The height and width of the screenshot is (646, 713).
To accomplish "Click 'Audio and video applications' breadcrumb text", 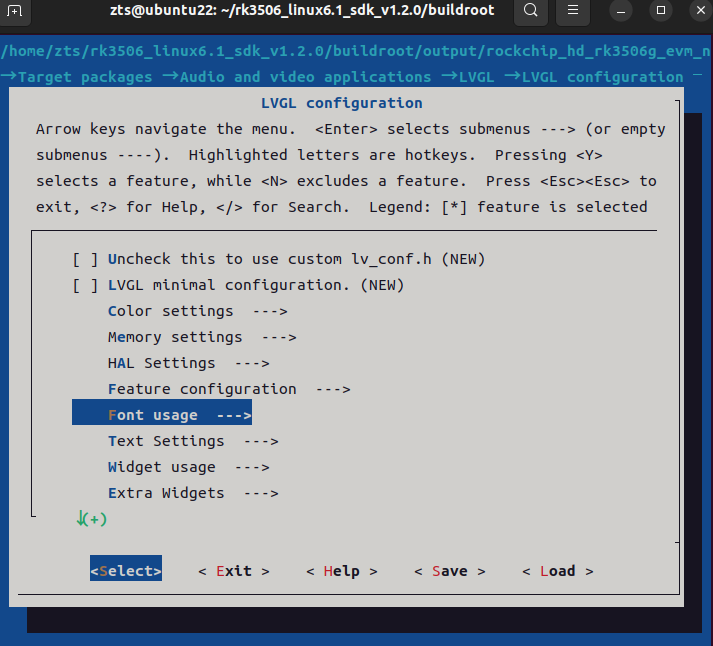I will pyautogui.click(x=306, y=77).
